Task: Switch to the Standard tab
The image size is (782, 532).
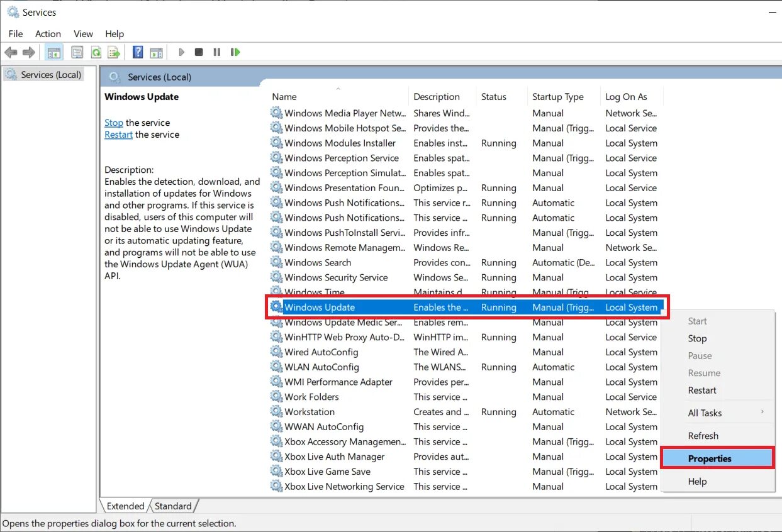Action: [x=173, y=506]
